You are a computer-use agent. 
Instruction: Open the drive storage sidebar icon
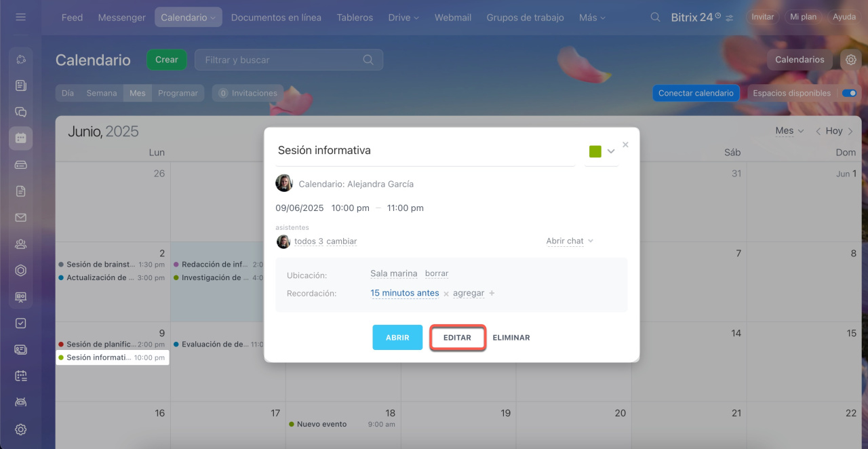tap(20, 165)
